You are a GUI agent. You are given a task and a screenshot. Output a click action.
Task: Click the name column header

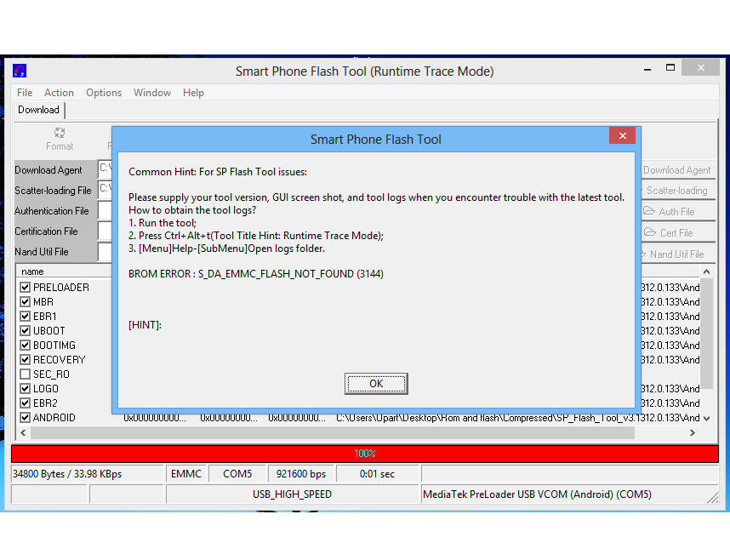click(64, 271)
